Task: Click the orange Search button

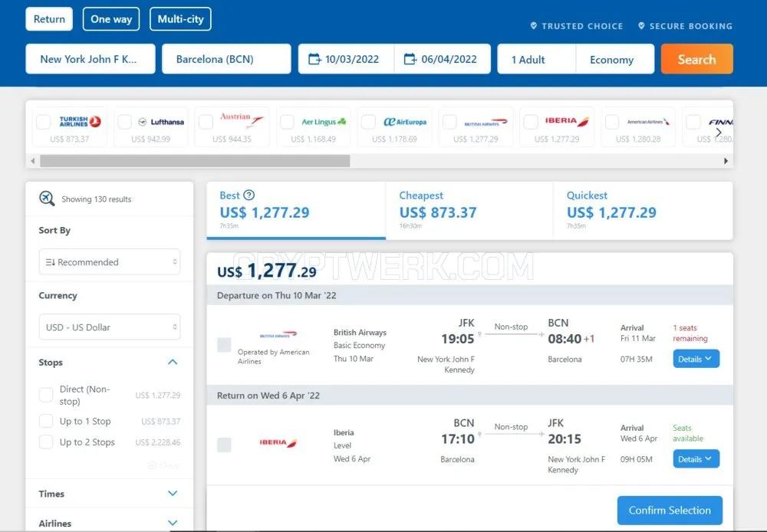Action: 696,59
